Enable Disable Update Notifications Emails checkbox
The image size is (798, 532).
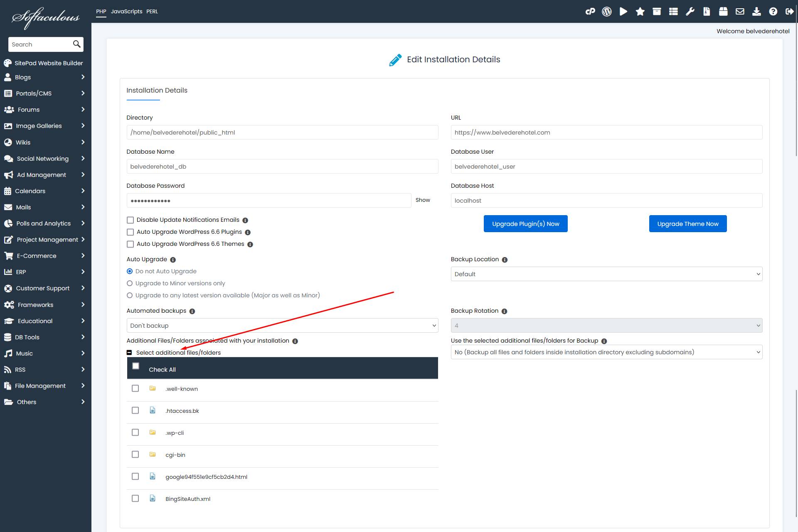point(131,220)
